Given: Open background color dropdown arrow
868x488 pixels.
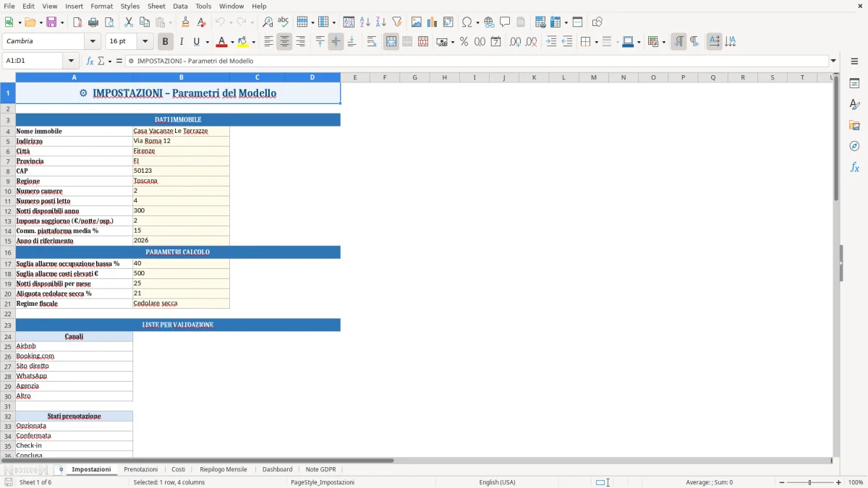Looking at the screenshot, I should pos(253,42).
